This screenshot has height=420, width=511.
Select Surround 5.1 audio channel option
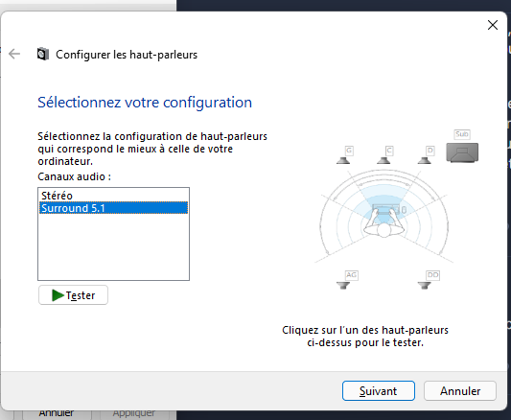(113, 208)
